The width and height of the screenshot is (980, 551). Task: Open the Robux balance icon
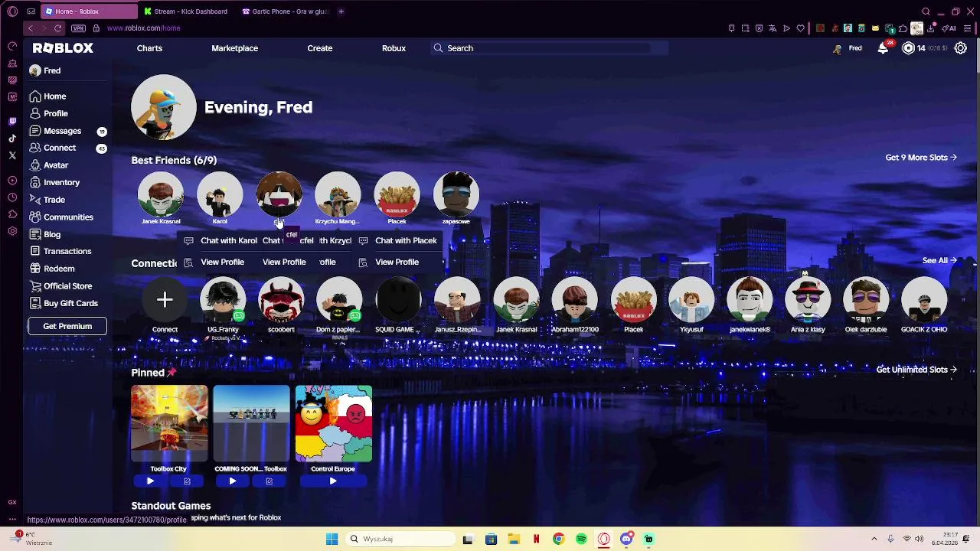pyautogui.click(x=909, y=48)
